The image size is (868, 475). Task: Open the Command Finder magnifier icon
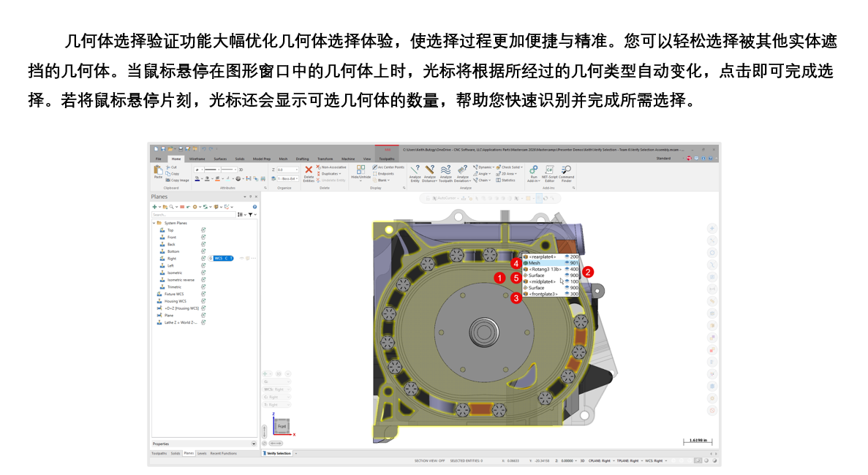pos(566,170)
